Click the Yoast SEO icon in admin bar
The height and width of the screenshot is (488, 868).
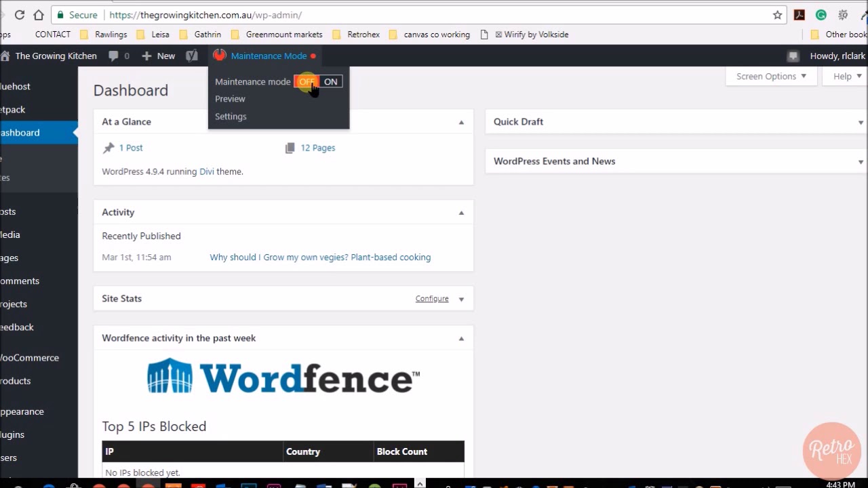[x=192, y=56]
